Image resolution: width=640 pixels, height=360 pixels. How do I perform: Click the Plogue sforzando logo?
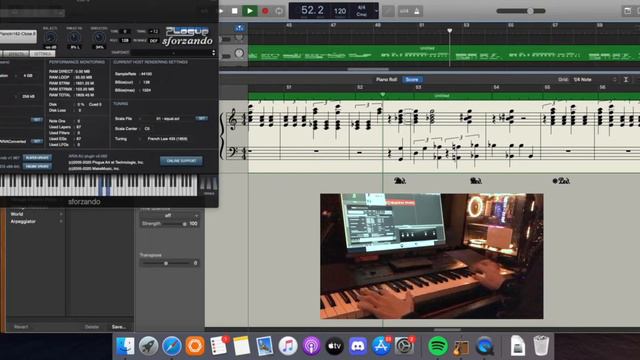tap(187, 36)
